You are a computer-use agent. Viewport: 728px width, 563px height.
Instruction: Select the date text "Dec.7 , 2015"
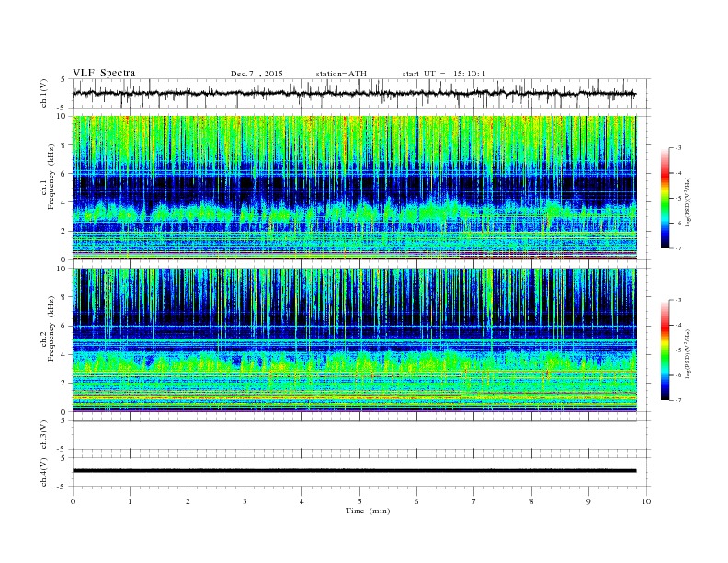point(256,74)
